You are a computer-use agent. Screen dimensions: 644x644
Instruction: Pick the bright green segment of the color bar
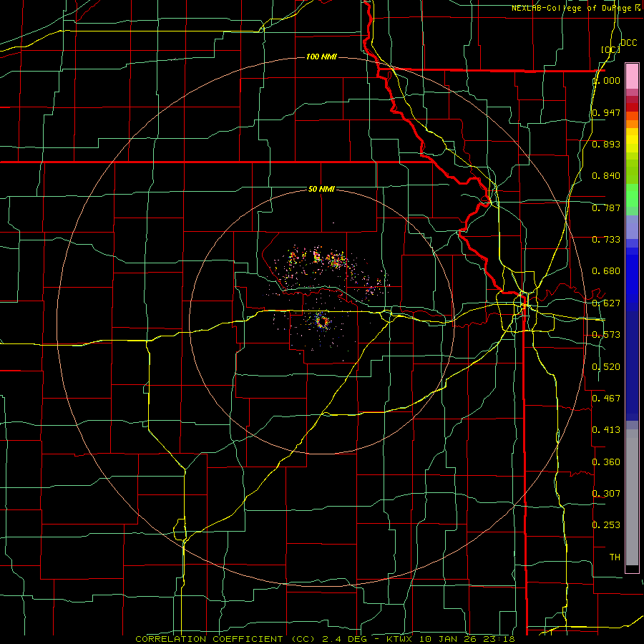pos(632,195)
